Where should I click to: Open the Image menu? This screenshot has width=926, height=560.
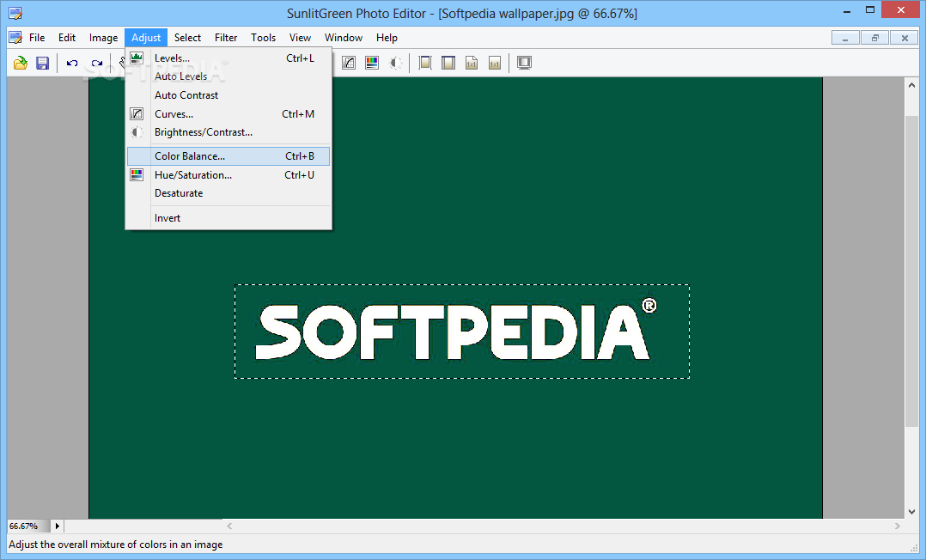click(103, 37)
